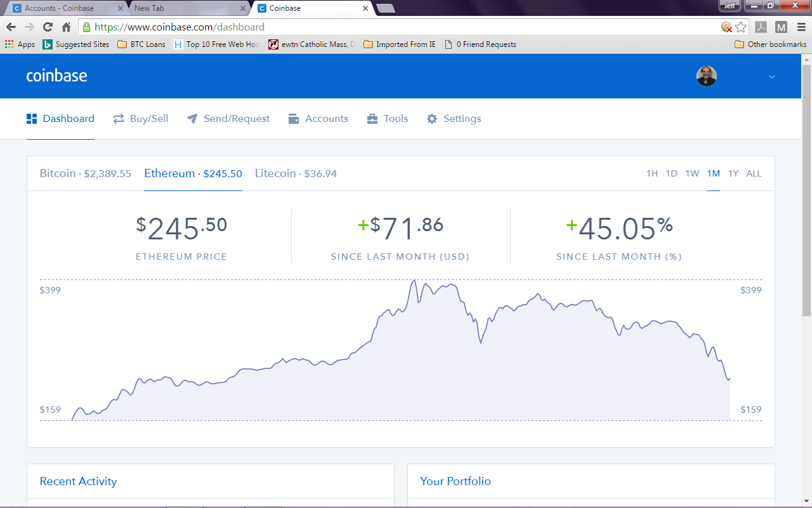Screen dimensions: 812x508
Task: Open the Imported From IE folder
Action: [400, 44]
